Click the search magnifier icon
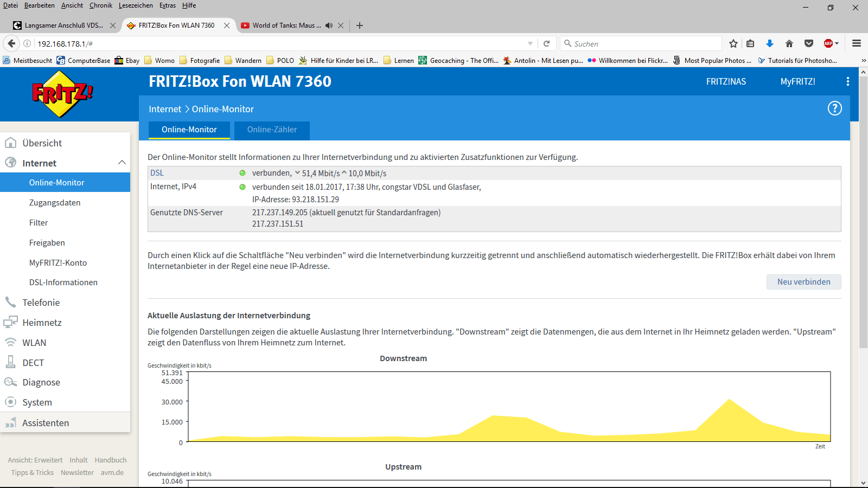 [567, 43]
